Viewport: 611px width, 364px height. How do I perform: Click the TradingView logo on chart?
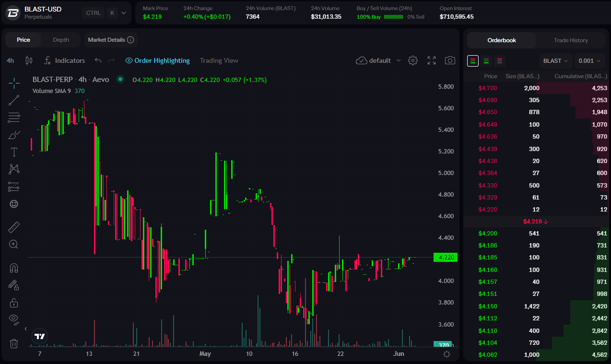point(40,336)
